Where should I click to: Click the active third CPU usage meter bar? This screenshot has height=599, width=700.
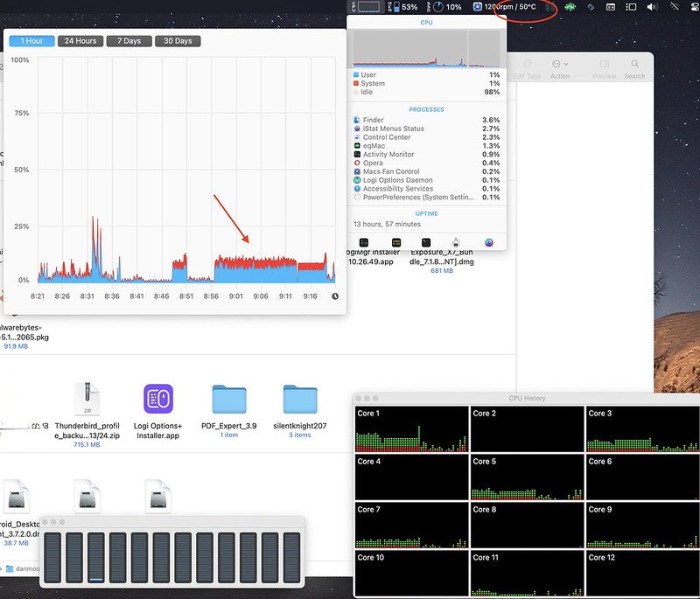pyautogui.click(x=96, y=558)
